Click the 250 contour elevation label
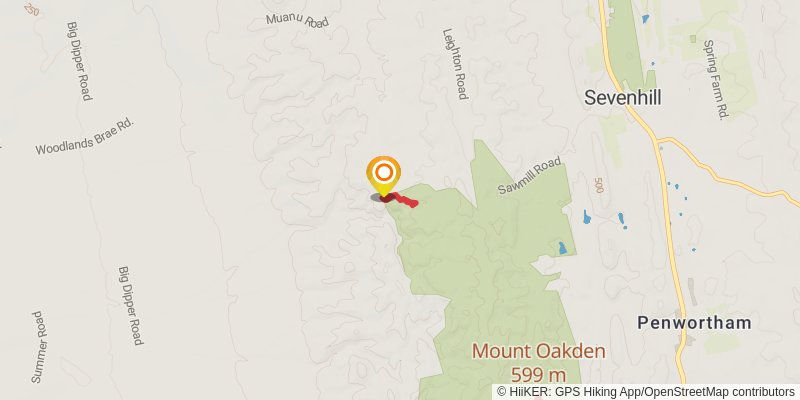The width and height of the screenshot is (800, 400). (31, 9)
